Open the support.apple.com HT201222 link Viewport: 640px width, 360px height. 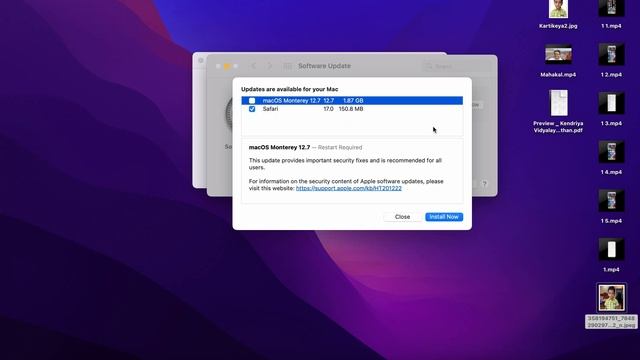(349, 188)
